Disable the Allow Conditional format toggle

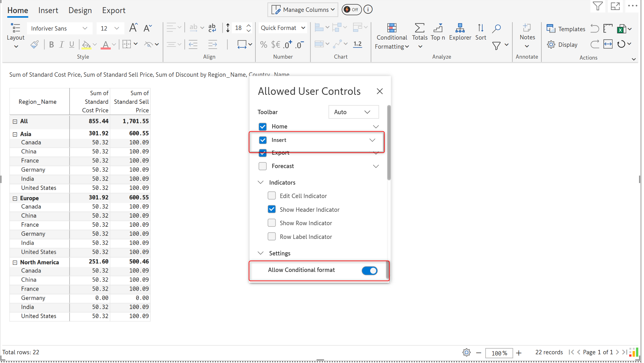coord(369,271)
